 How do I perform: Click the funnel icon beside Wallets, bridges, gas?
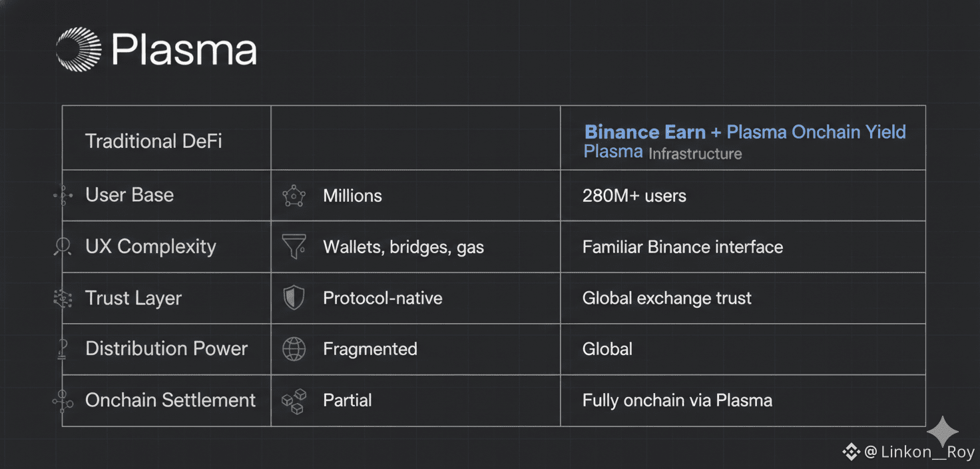pyautogui.click(x=294, y=246)
